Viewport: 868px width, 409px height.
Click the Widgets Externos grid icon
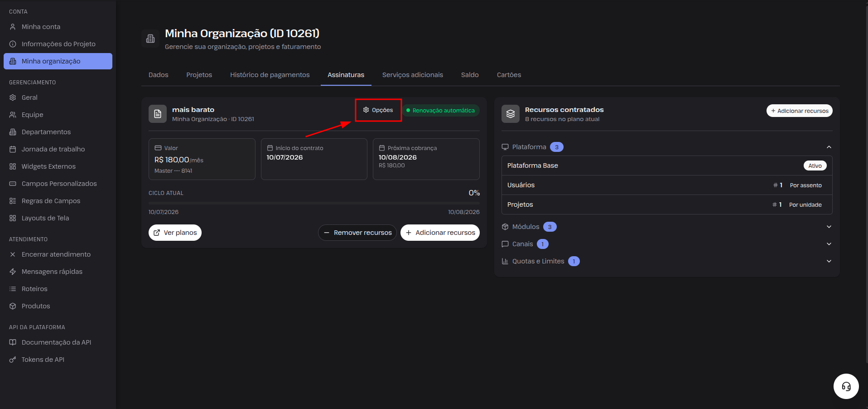13,166
